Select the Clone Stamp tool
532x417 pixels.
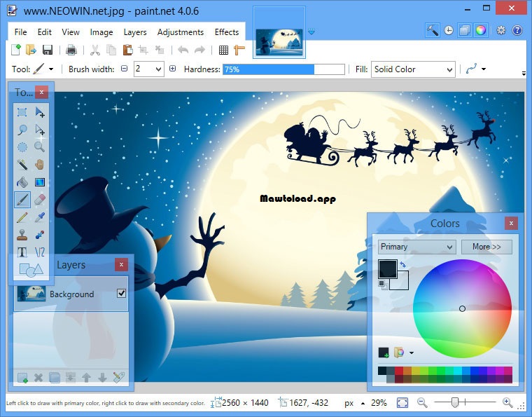coord(22,235)
